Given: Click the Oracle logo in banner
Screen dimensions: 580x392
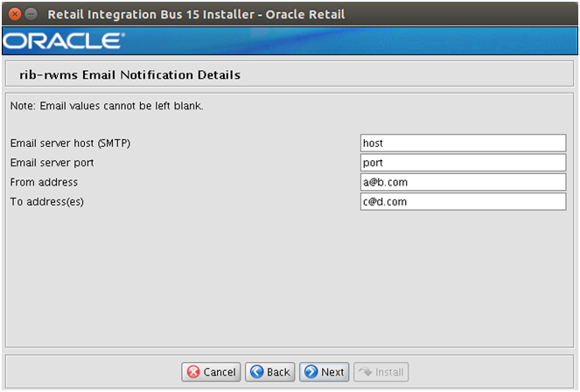Looking at the screenshot, I should coord(64,40).
